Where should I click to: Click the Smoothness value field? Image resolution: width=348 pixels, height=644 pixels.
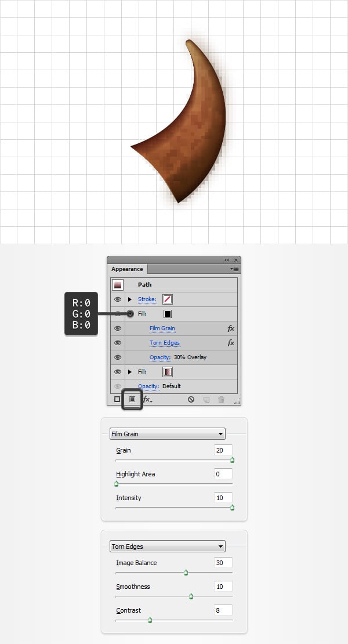[223, 587]
